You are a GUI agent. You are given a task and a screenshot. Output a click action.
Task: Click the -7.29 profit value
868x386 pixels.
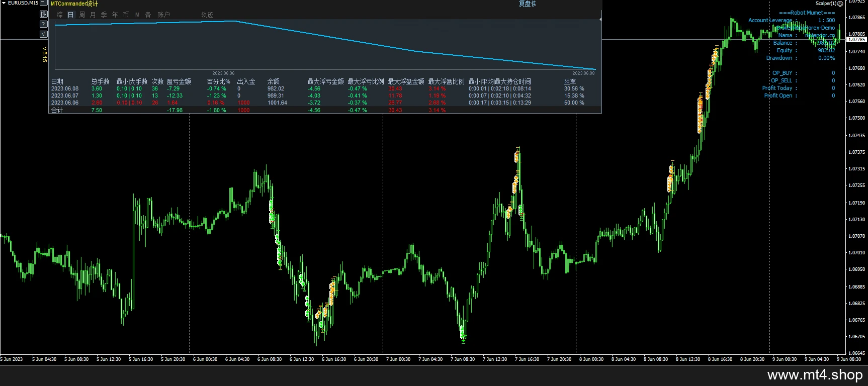point(173,88)
